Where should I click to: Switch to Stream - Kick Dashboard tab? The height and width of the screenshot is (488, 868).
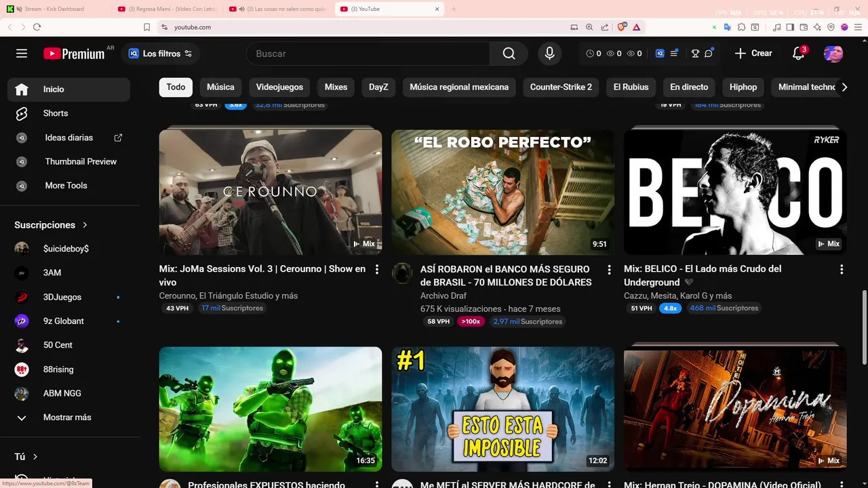54,9
